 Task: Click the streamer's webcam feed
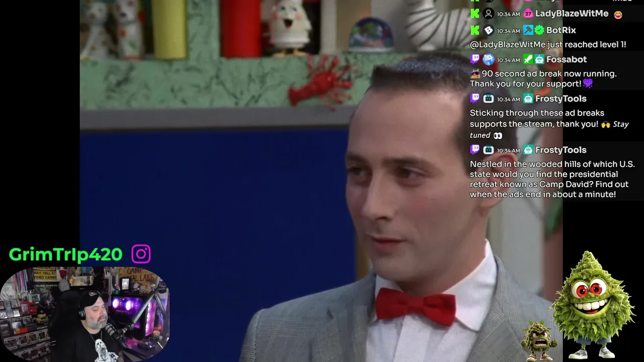85,314
